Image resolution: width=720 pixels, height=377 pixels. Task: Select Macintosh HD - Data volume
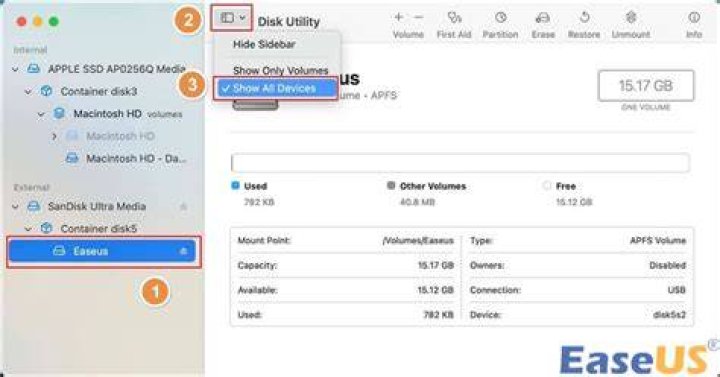coord(136,158)
